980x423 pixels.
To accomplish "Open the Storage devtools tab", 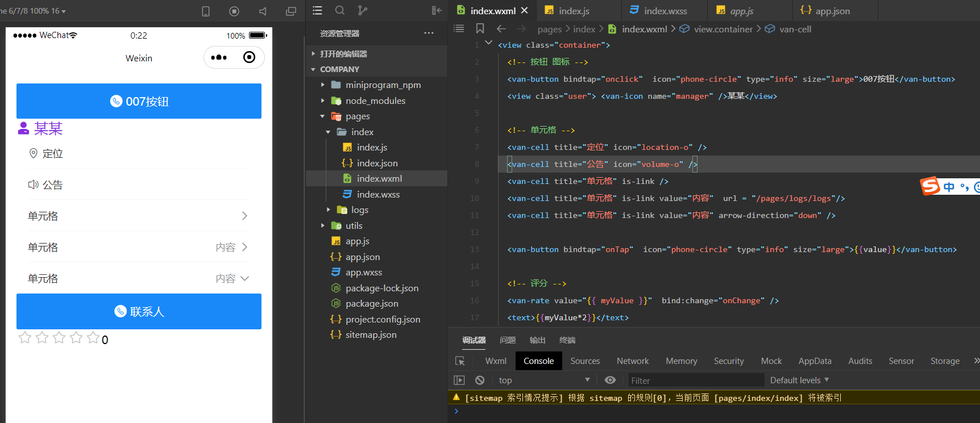I will (945, 361).
